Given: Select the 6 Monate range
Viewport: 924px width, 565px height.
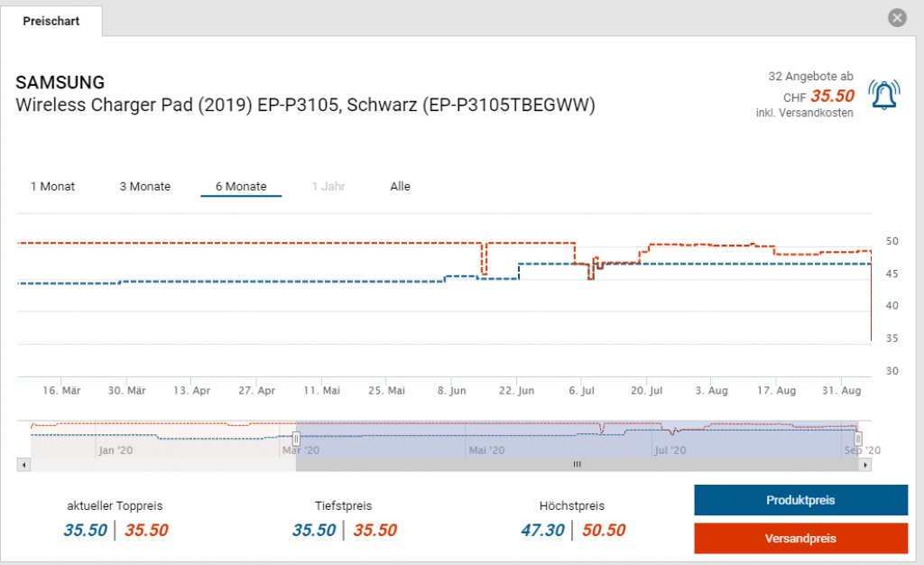Looking at the screenshot, I should 241,186.
